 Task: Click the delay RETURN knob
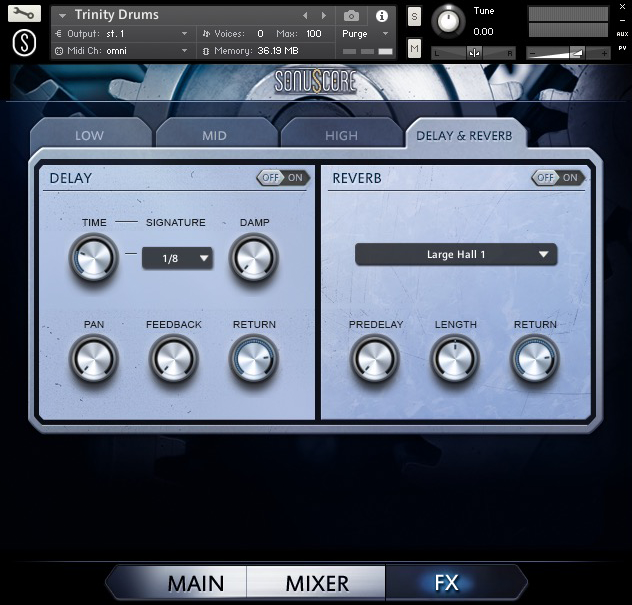click(x=254, y=359)
